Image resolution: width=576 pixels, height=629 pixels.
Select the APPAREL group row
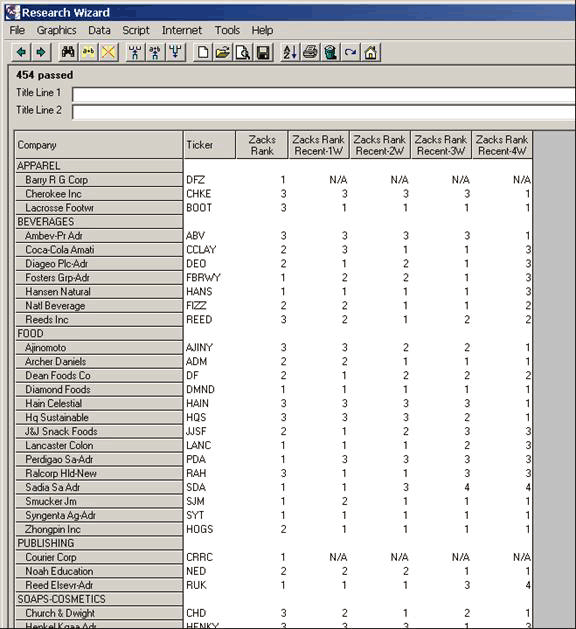click(x=99, y=166)
